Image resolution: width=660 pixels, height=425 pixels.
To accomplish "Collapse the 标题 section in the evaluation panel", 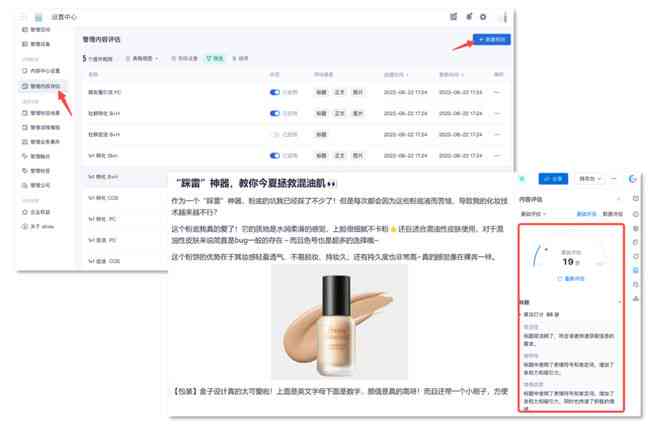I will tap(619, 302).
